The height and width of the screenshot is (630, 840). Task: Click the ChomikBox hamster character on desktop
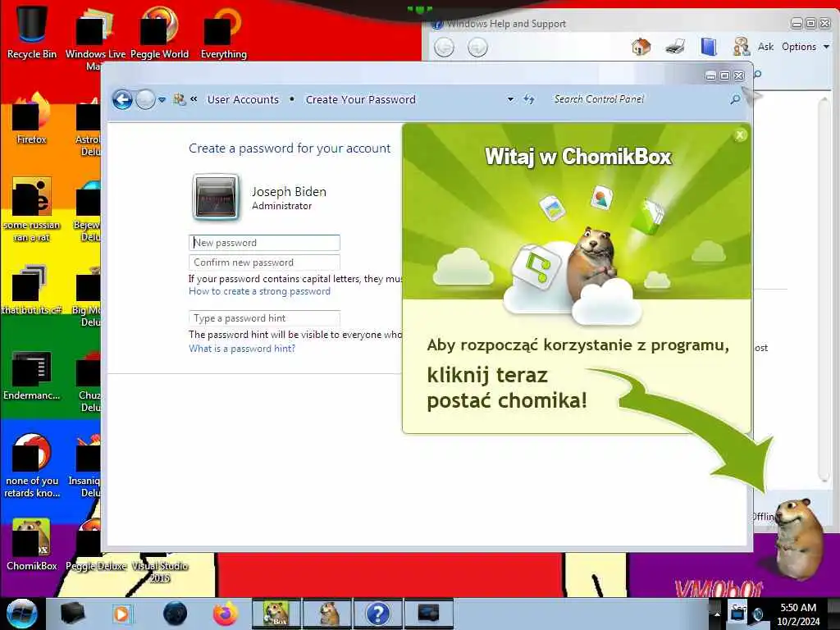pos(799,538)
